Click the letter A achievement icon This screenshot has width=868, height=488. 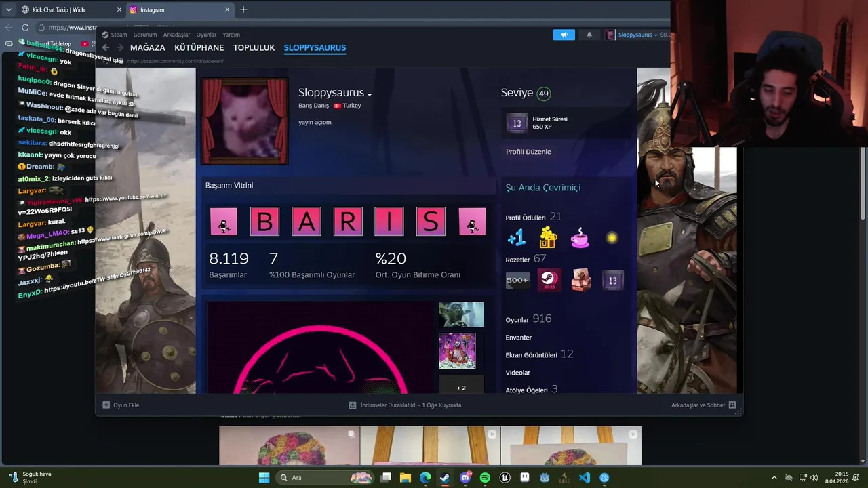pyautogui.click(x=307, y=222)
